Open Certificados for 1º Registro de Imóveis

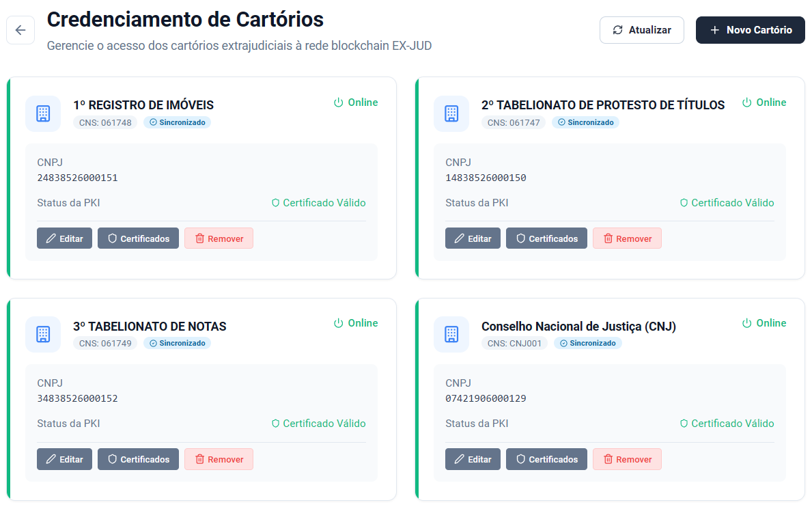(x=138, y=238)
